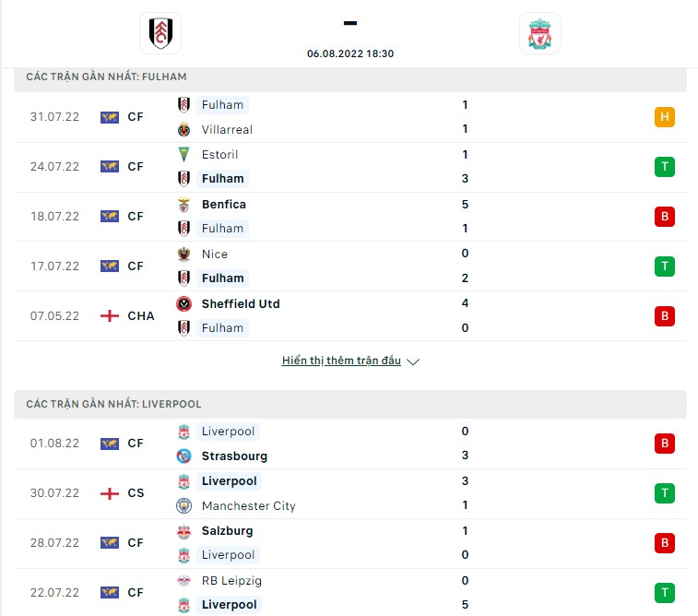This screenshot has height=616, width=698.
Task: Click the red B badge for Strasbourg match
Action: tap(665, 444)
